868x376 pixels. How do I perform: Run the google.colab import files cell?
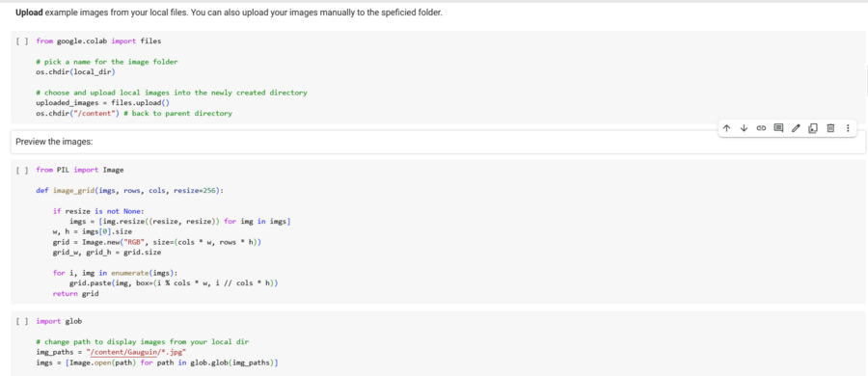[22, 41]
